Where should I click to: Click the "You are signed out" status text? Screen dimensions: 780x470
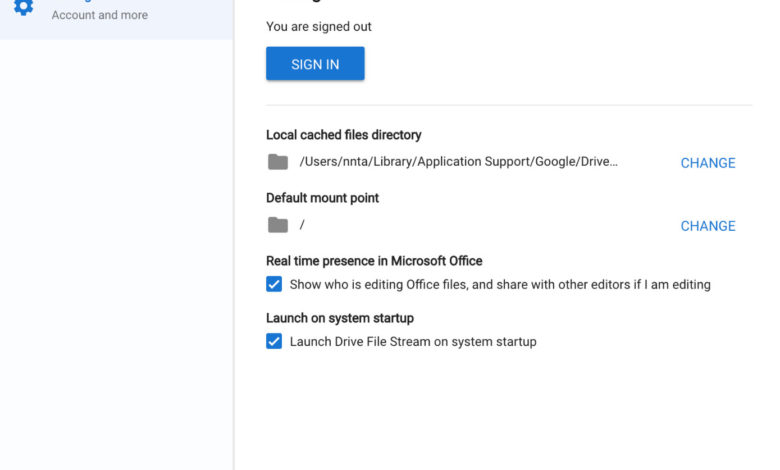319,27
